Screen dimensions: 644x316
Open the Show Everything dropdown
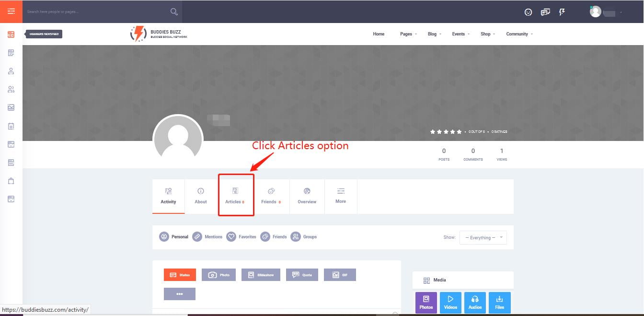(483, 237)
